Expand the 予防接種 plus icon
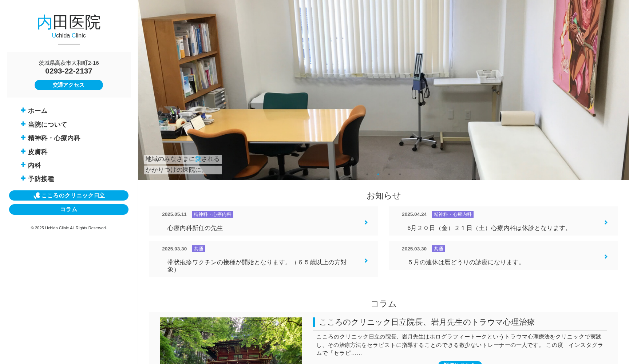Image resolution: width=629 pixels, height=364 pixels. pyautogui.click(x=23, y=178)
